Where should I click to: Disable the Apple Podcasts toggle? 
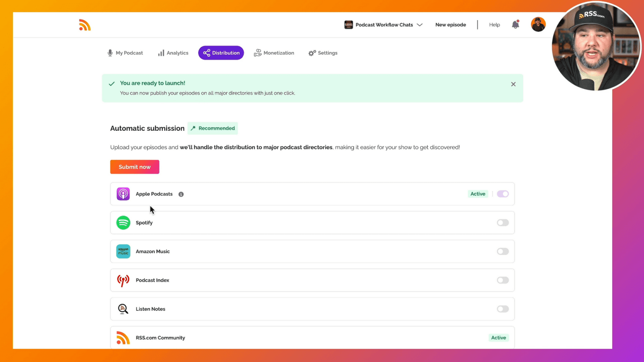point(502,194)
